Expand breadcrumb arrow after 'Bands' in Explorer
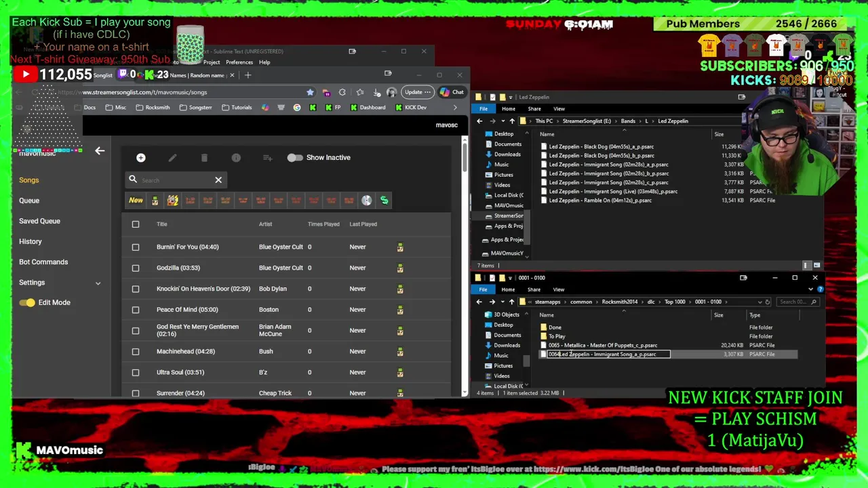Image resolution: width=868 pixels, height=488 pixels. pos(640,121)
